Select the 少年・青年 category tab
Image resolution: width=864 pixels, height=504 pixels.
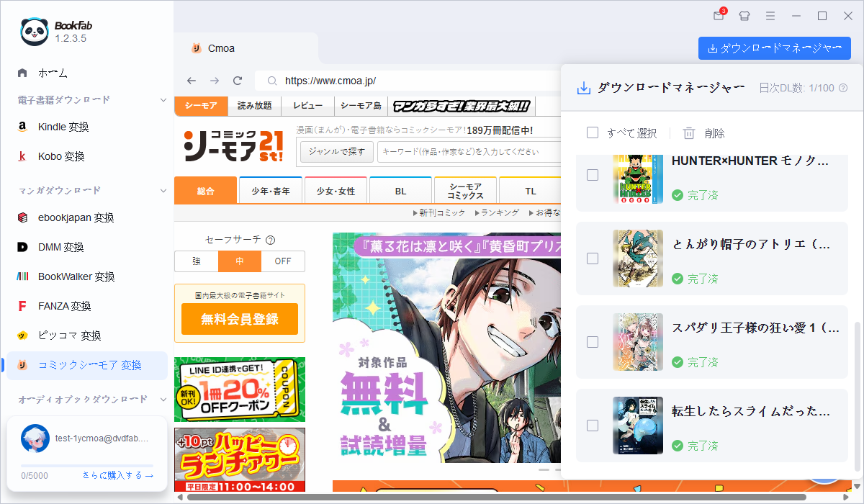[271, 191]
